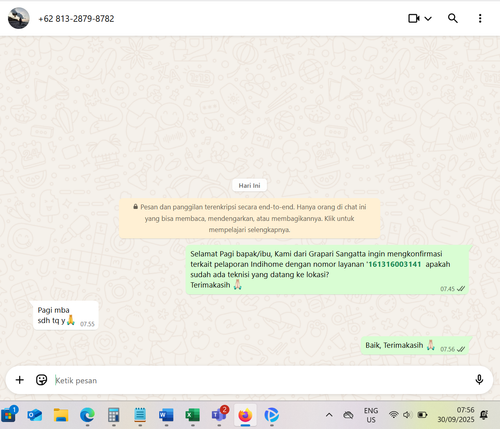Image resolution: width=500 pixels, height=429 pixels.
Task: Start a video call
Action: tap(414, 18)
